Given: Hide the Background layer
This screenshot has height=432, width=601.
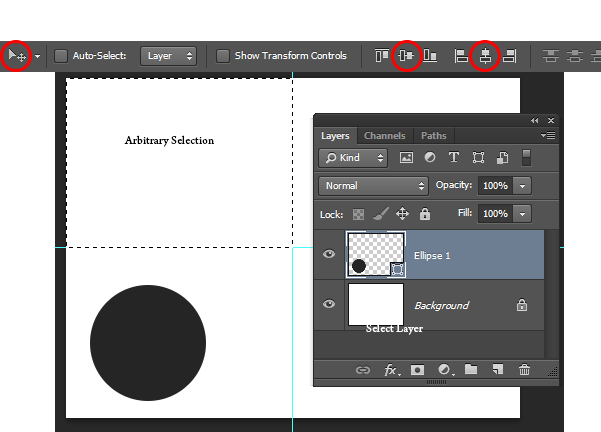Looking at the screenshot, I should (329, 304).
